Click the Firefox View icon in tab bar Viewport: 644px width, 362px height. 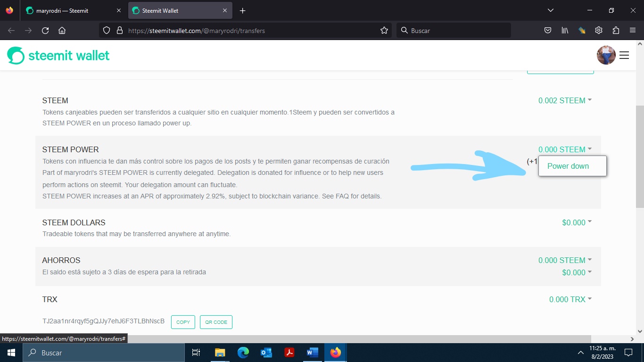click(x=9, y=10)
